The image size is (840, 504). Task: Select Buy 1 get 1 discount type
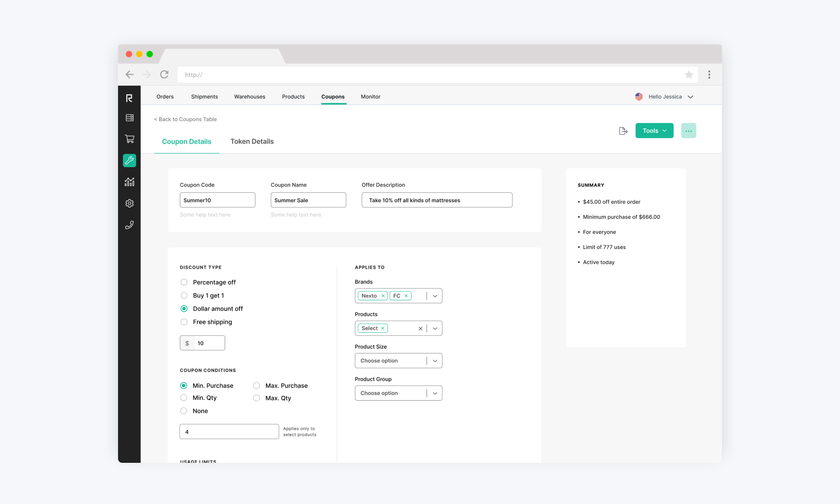(184, 295)
